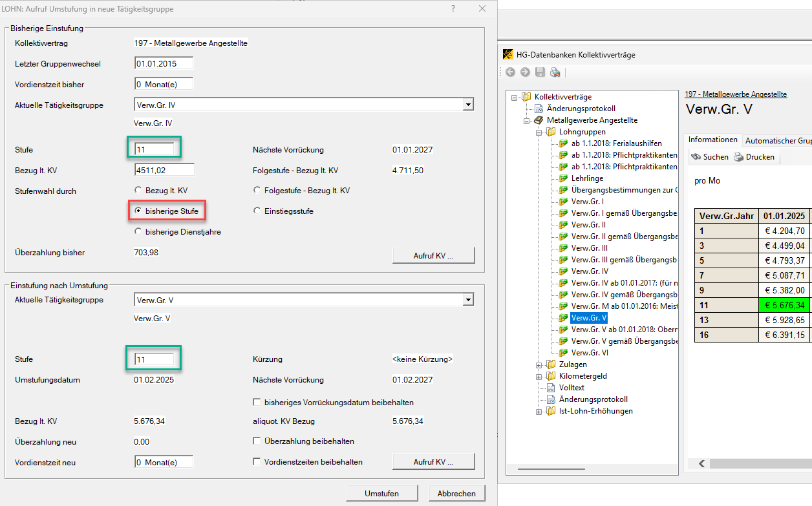Click the forward arrow toolbar icon
The width and height of the screenshot is (812, 506).
(524, 72)
